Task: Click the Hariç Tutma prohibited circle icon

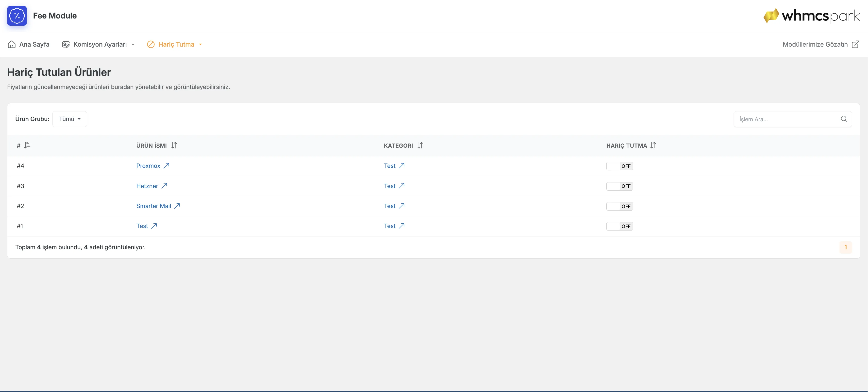Action: click(151, 44)
